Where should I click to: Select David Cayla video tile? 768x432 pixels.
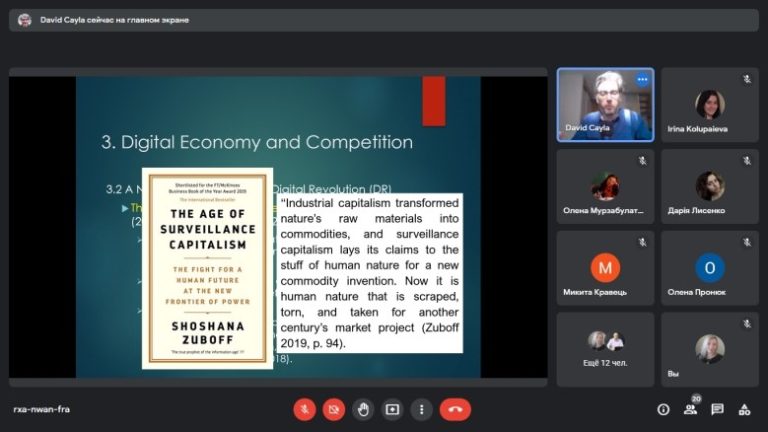pos(605,105)
